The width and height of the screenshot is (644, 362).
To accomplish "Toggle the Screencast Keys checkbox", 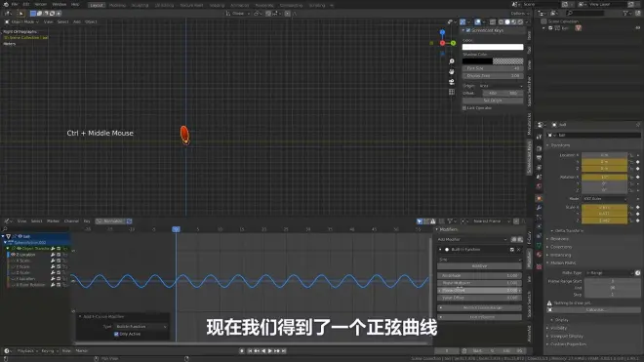I will (x=468, y=30).
